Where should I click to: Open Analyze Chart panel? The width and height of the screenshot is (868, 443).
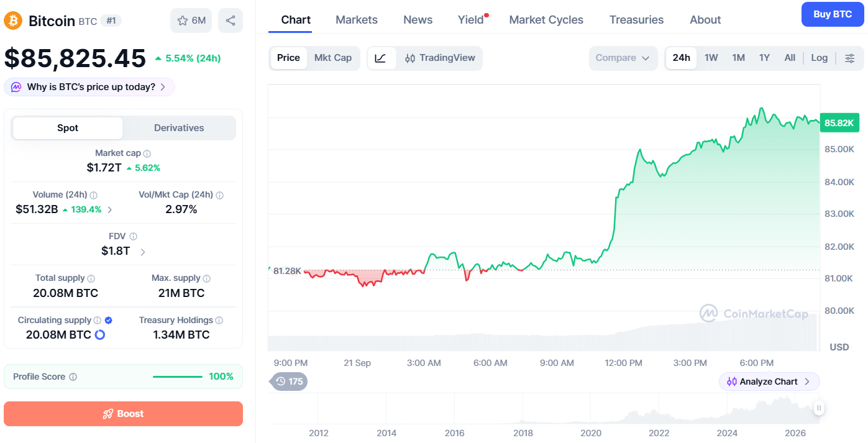coord(769,381)
